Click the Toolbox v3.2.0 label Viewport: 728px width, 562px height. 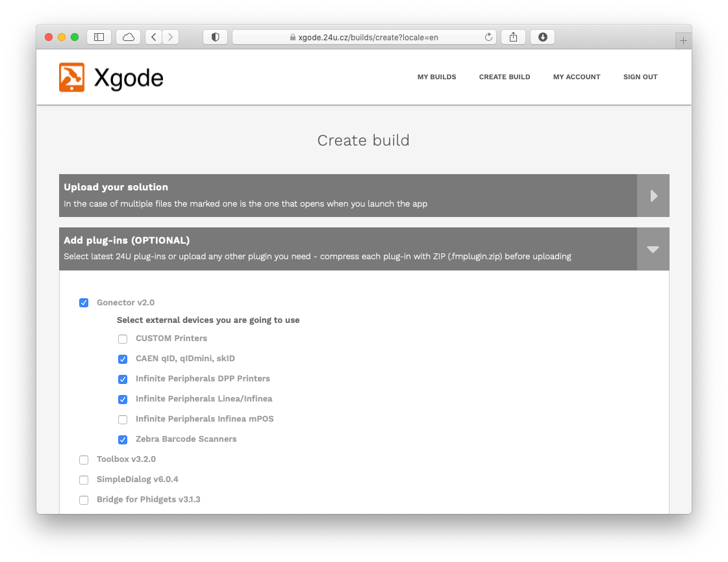(126, 459)
